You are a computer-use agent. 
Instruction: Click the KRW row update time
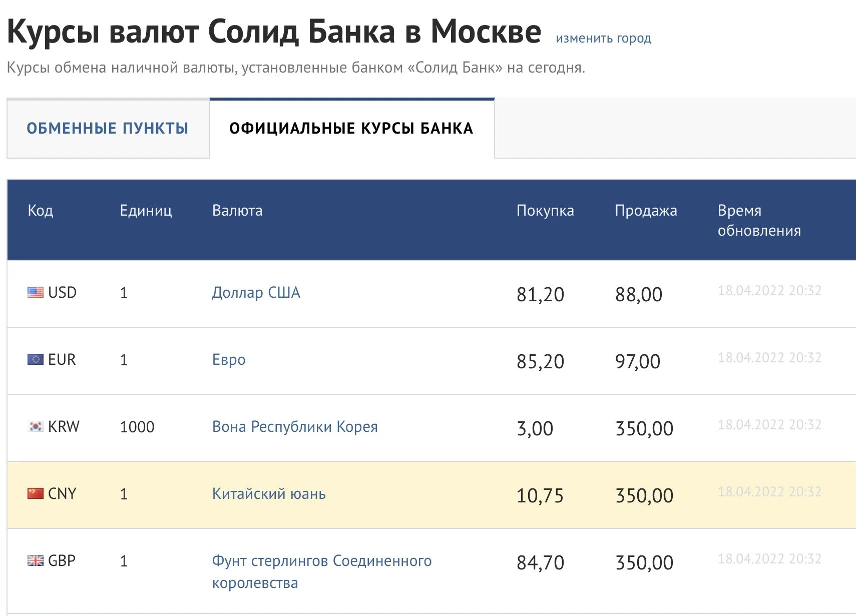(x=769, y=424)
